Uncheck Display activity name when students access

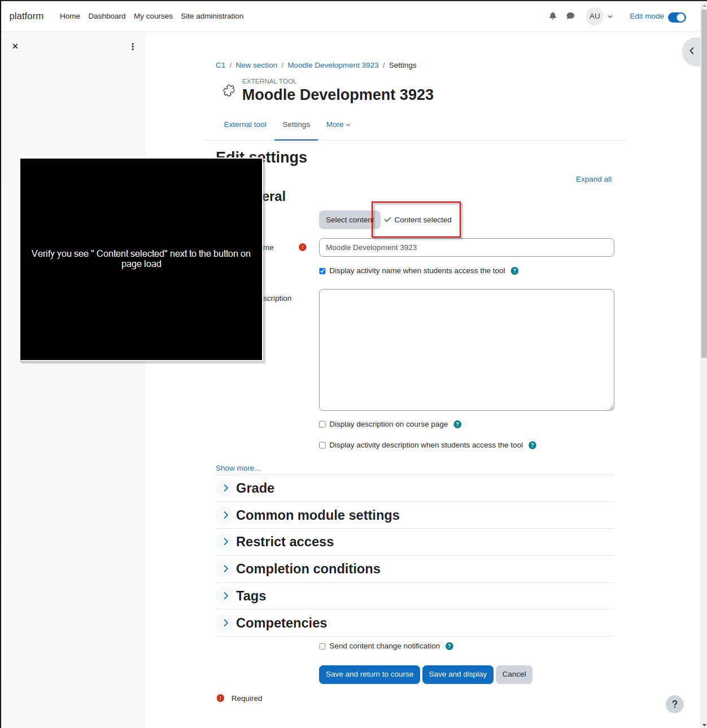322,271
